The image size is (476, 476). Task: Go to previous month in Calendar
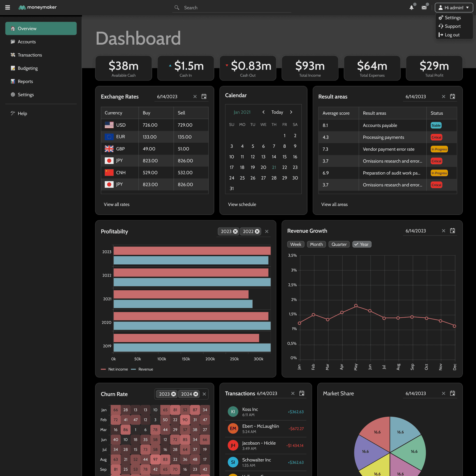click(x=263, y=112)
